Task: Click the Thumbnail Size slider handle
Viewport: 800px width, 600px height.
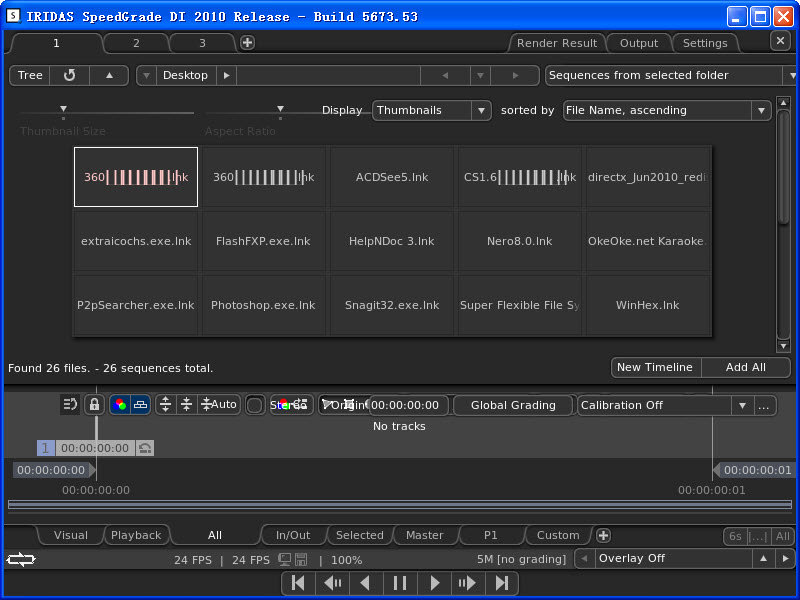Action: 63,109
